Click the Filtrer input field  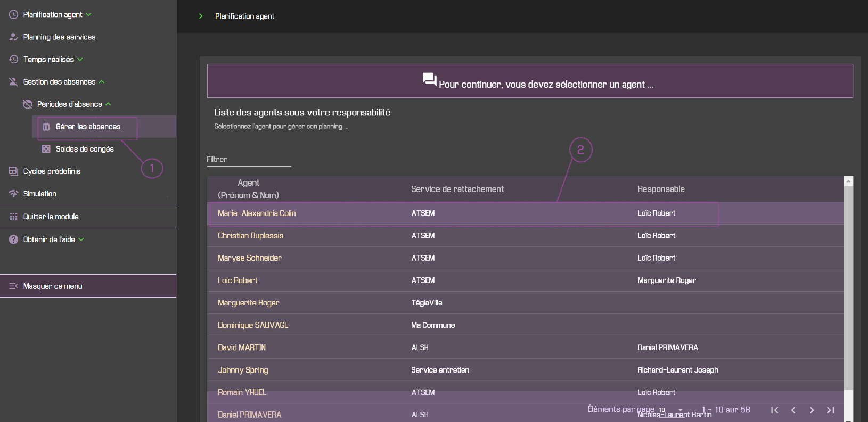[249, 159]
